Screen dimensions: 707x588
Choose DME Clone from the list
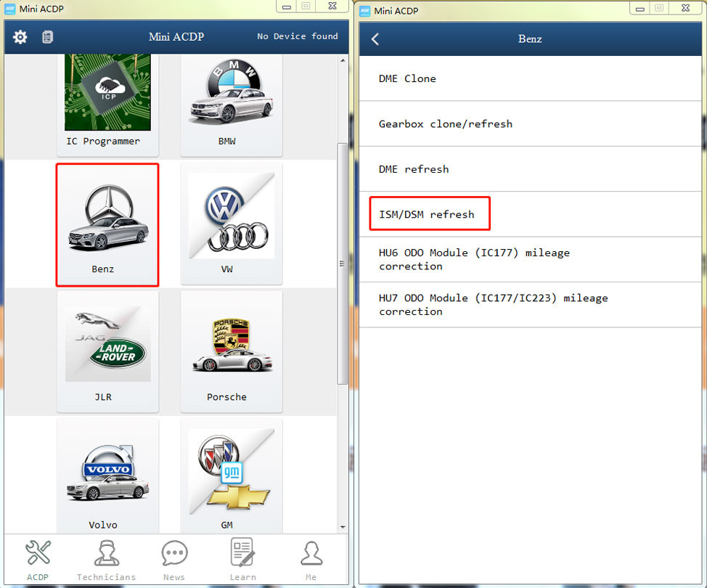click(407, 78)
